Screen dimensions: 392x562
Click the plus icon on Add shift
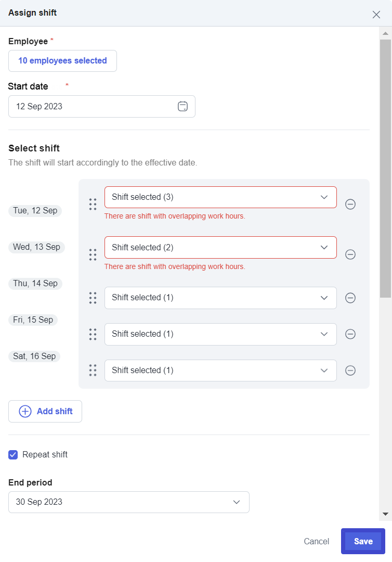24,411
